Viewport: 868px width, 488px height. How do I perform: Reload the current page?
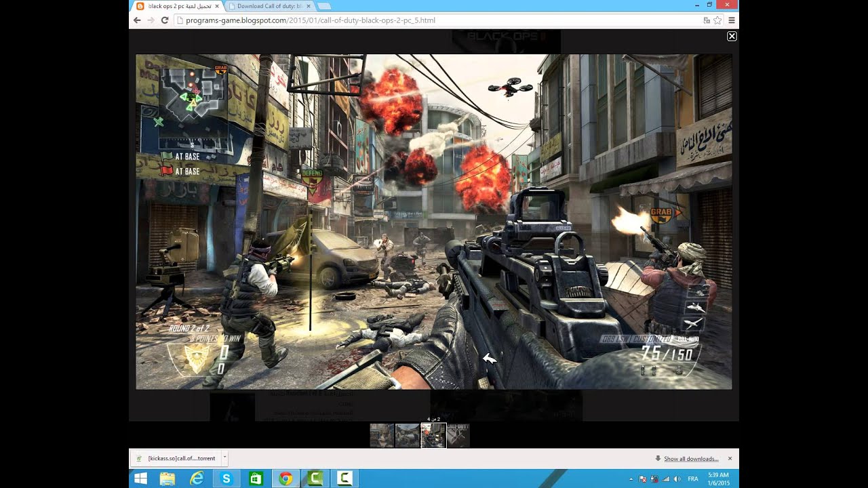pos(164,20)
